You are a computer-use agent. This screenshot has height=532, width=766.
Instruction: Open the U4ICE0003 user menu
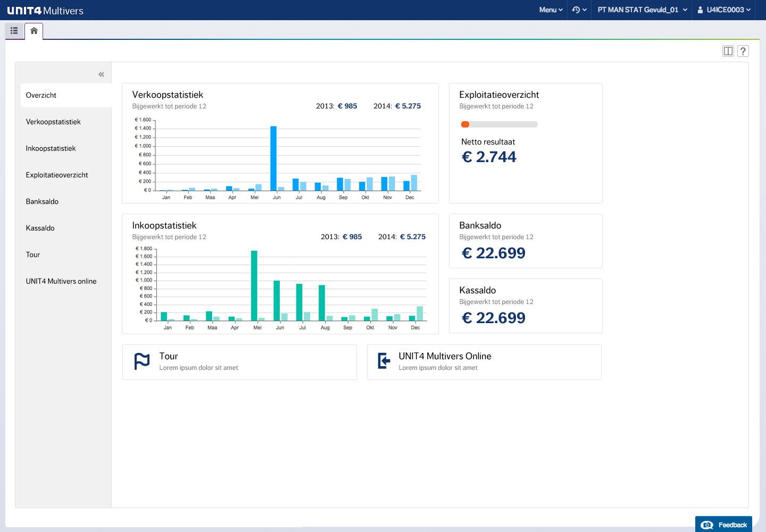[x=724, y=10]
